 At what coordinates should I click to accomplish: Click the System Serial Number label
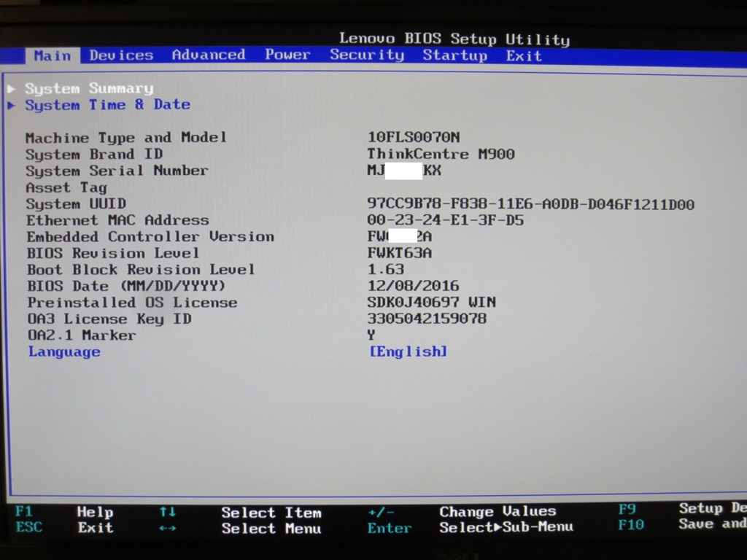pyautogui.click(x=117, y=171)
